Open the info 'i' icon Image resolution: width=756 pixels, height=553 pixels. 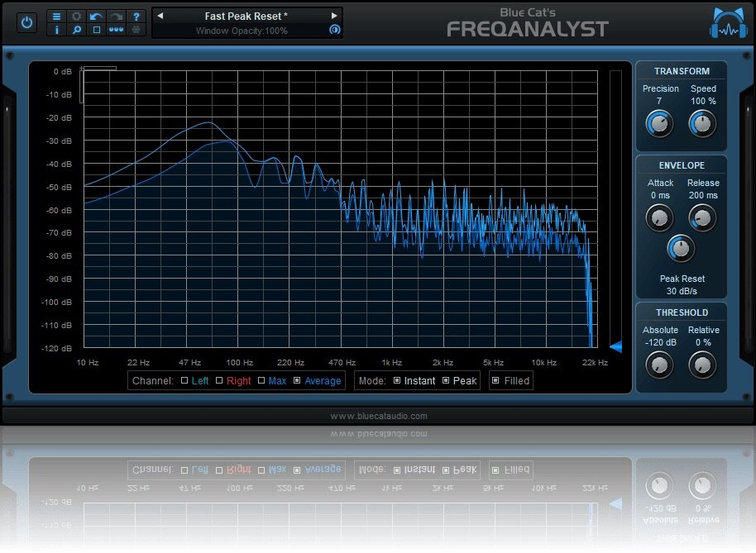coord(56,30)
